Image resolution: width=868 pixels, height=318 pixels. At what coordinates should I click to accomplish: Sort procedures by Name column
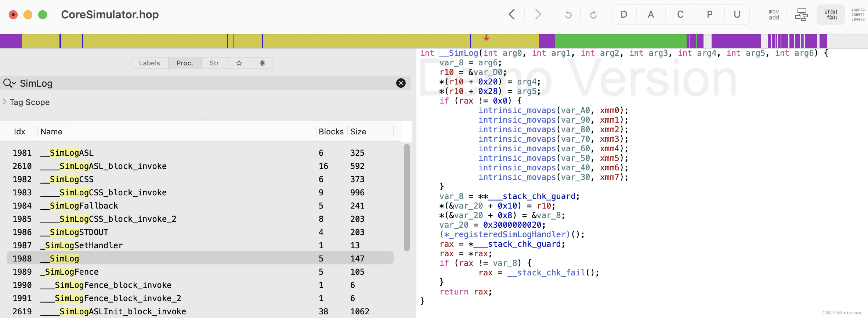(51, 131)
